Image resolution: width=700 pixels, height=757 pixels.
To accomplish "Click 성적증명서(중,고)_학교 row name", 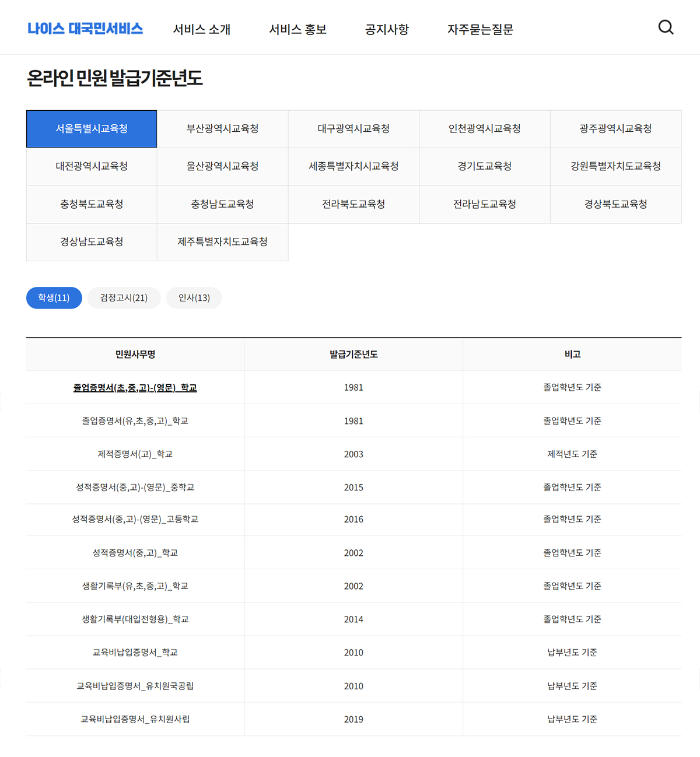I will (x=135, y=553).
